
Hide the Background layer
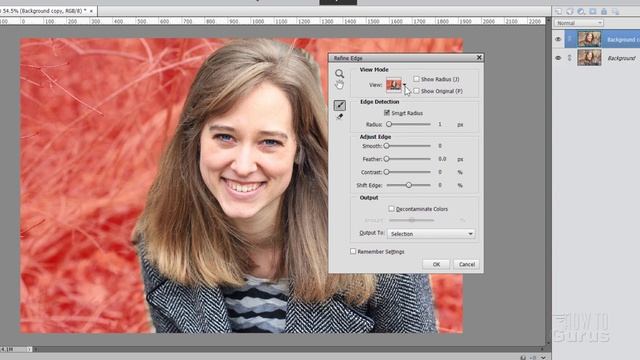(558, 58)
